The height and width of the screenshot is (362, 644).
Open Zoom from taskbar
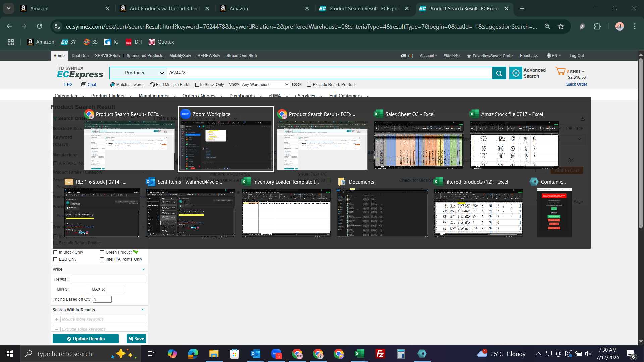tap(276, 354)
